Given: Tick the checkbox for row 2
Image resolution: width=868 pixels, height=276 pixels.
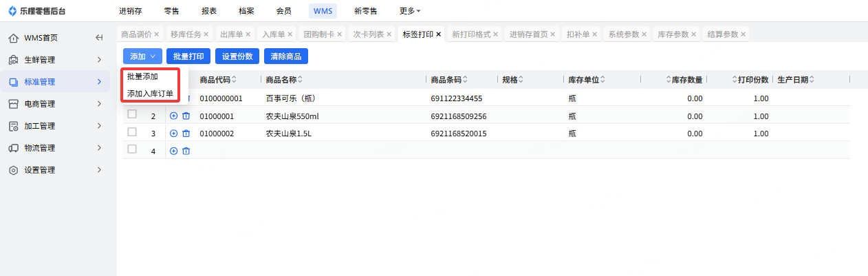Looking at the screenshot, I should 132,115.
